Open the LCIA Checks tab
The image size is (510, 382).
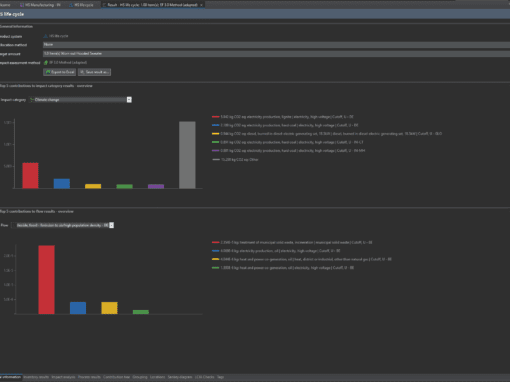205,377
